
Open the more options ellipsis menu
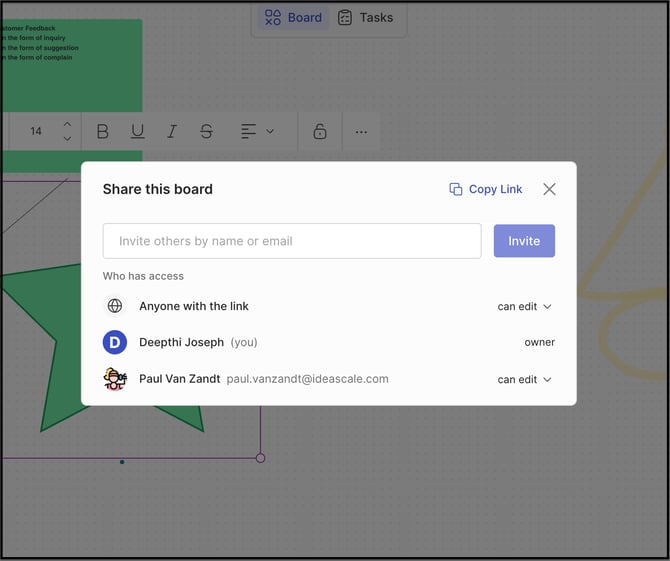click(361, 131)
